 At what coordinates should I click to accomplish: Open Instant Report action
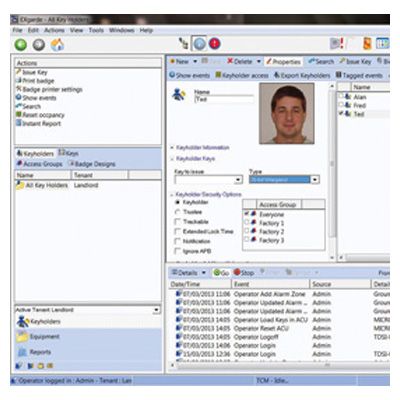click(38, 124)
